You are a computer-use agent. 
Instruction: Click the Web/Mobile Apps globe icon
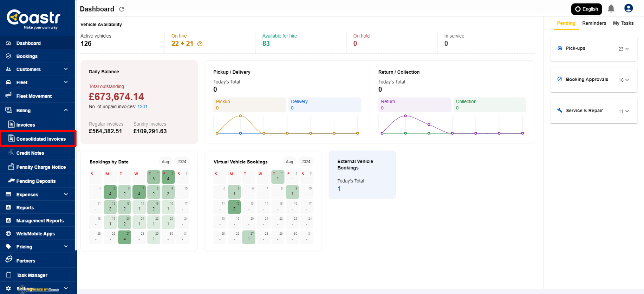[8, 234]
